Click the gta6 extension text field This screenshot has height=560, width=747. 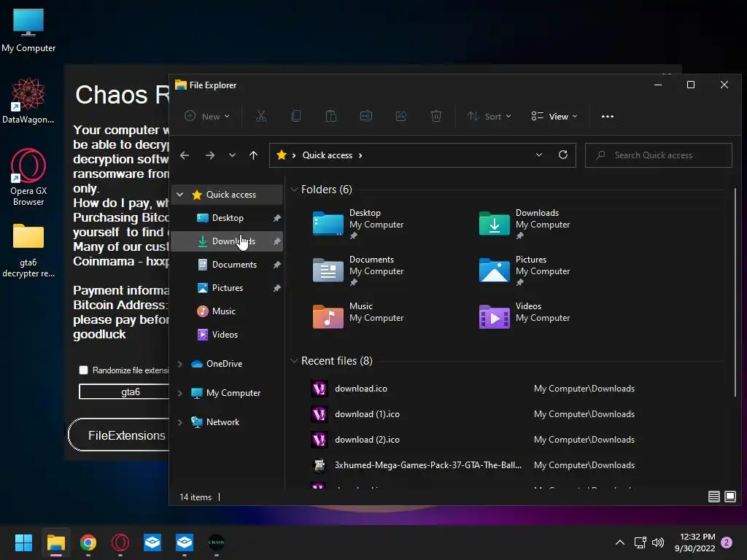[125, 392]
